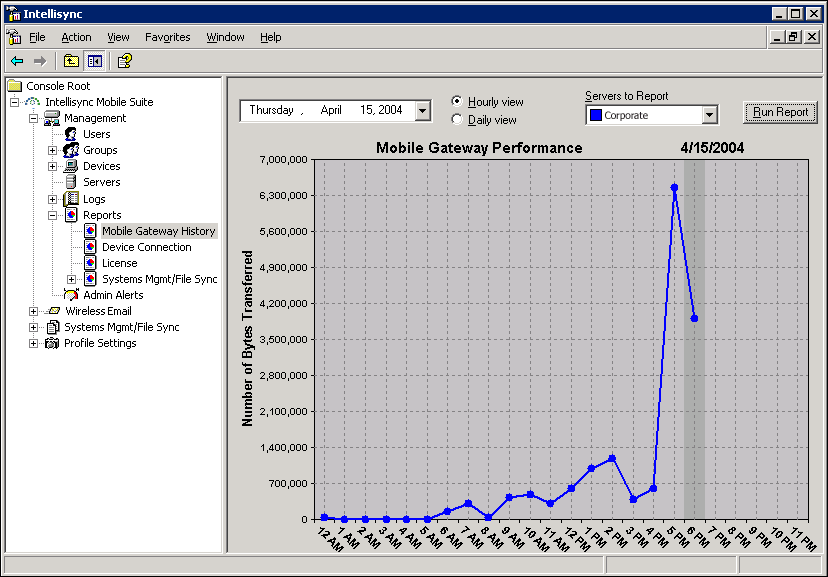
Task: Open the Help menu
Action: (270, 37)
